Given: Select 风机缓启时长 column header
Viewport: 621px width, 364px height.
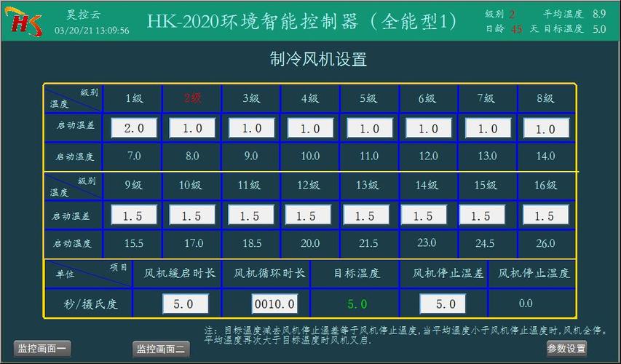Looking at the screenshot, I should [x=179, y=273].
